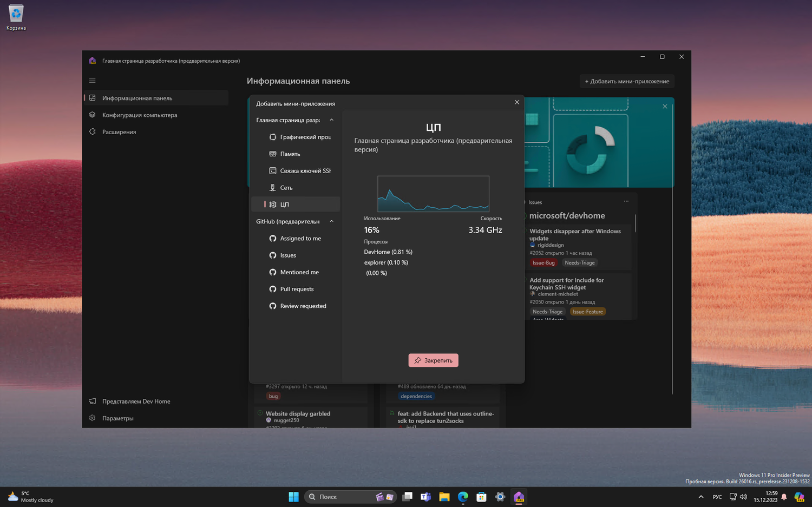Viewport: 812px width, 507px height.
Task: Select the ЦП widget entry
Action: coord(296,204)
